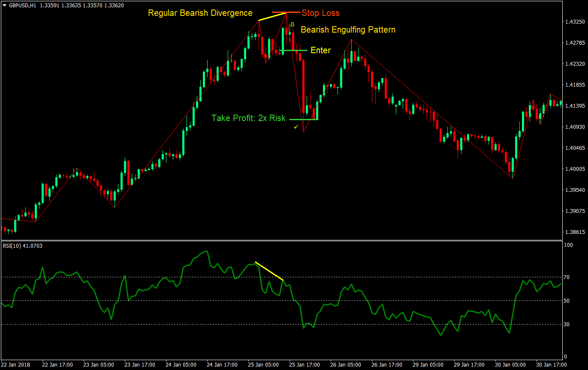Select the GBPUSD,H1 symbol label
This screenshot has width=588, height=370.
(x=24, y=6)
